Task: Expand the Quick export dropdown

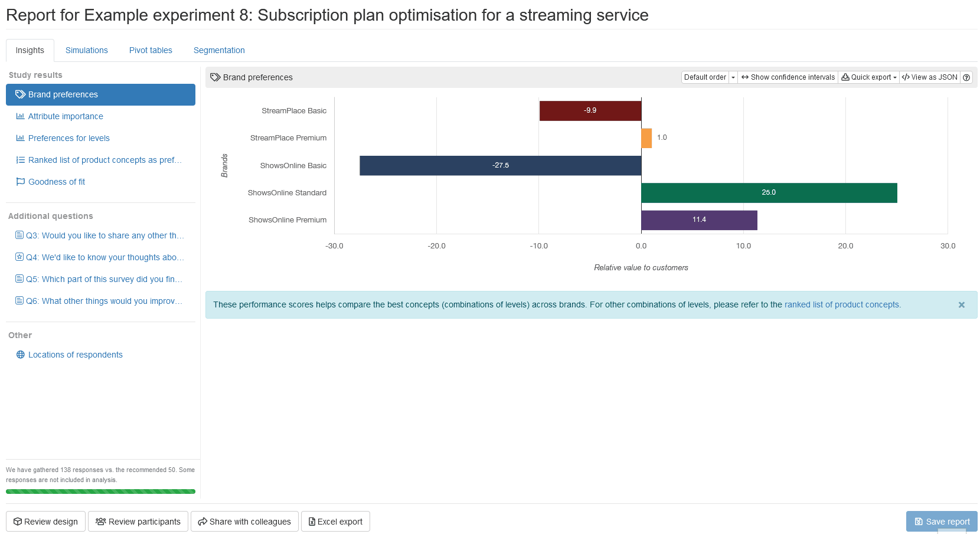Action: tap(868, 77)
